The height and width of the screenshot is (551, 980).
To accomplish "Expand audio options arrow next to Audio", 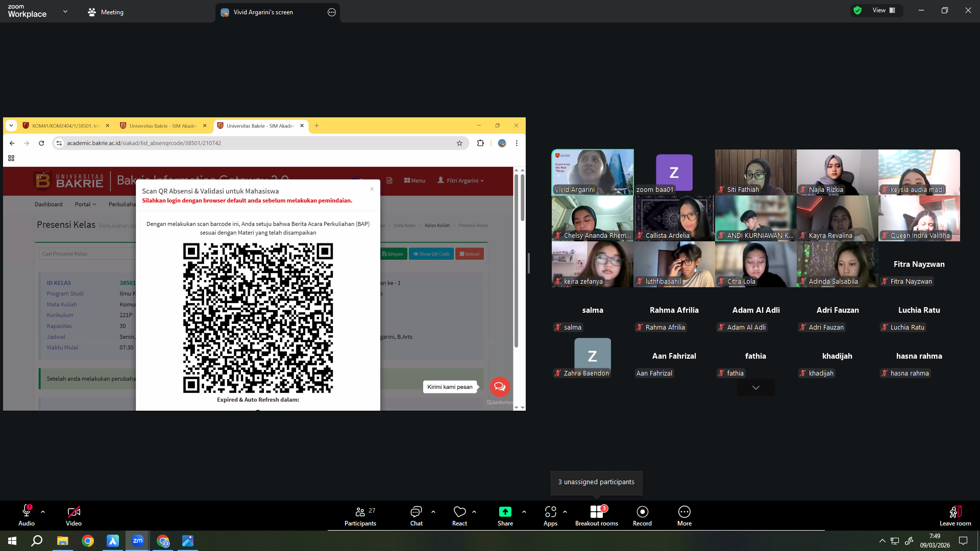I will (x=43, y=511).
